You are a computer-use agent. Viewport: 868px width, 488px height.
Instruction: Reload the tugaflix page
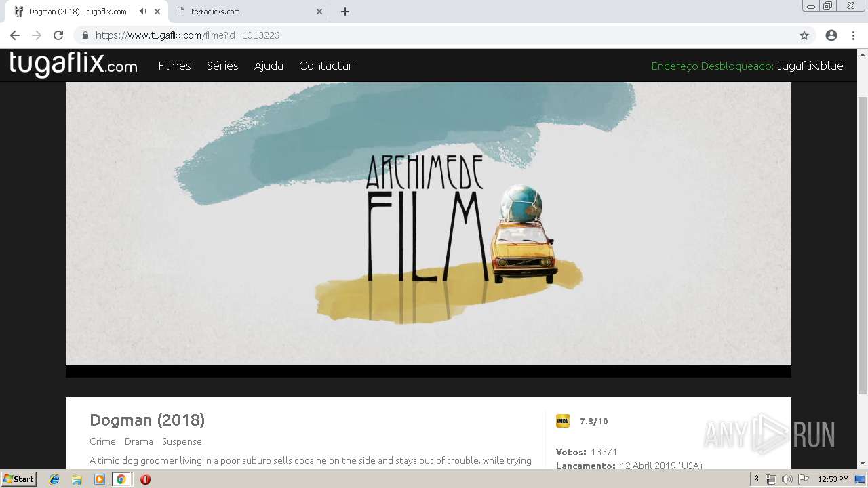(58, 35)
